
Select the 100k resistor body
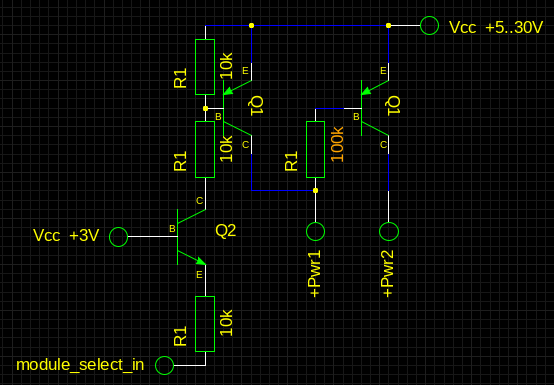[316, 149]
